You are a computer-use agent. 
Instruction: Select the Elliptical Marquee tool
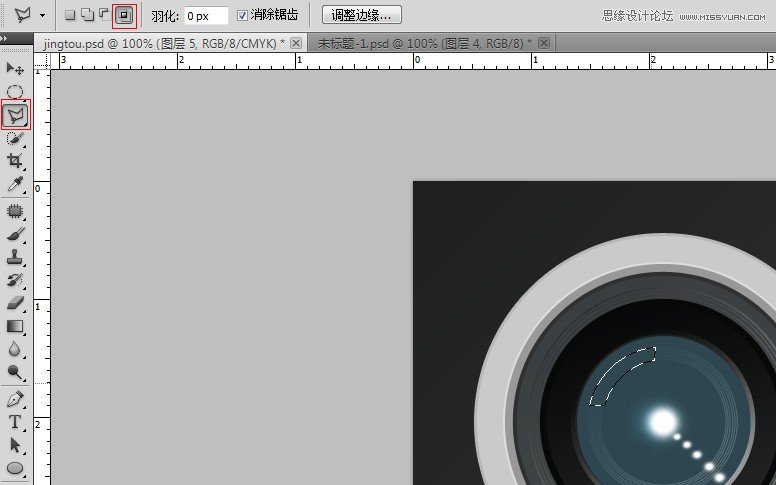(x=15, y=92)
